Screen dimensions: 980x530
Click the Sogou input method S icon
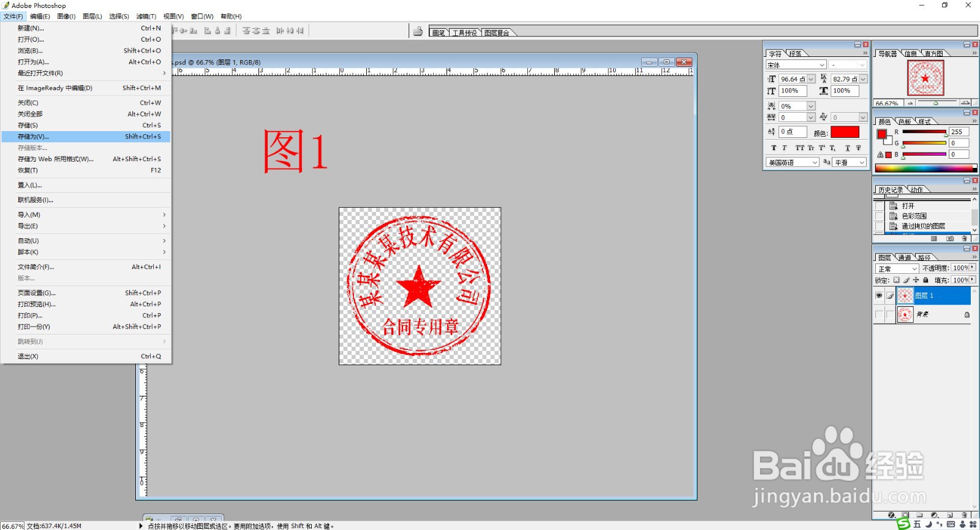903,524
